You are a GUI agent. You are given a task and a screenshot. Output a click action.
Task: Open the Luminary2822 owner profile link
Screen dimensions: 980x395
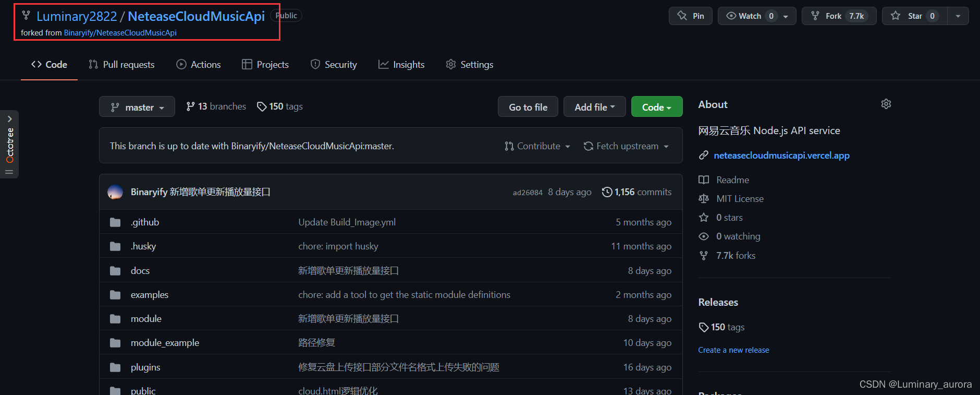click(77, 16)
